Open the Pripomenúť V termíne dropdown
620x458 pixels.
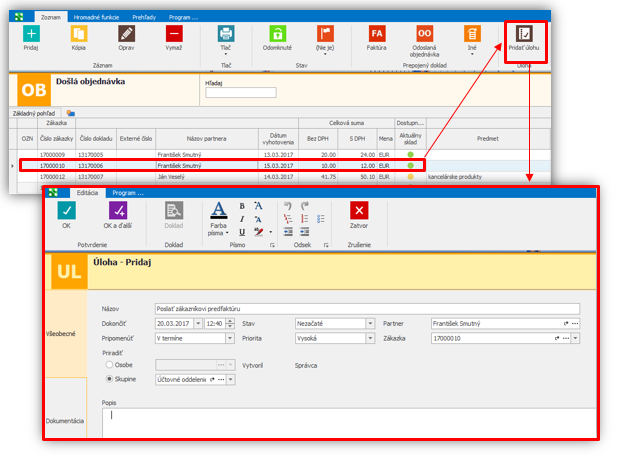(x=230, y=338)
